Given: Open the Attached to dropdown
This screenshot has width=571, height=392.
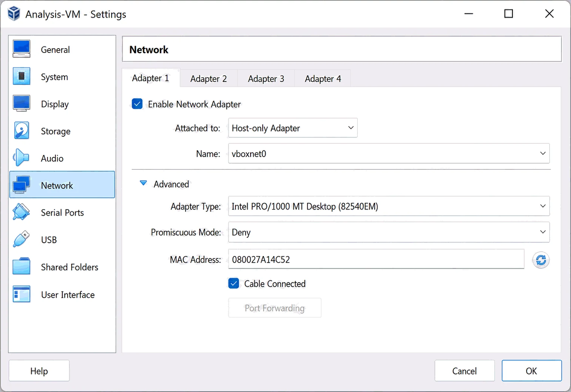Looking at the screenshot, I should [x=293, y=128].
